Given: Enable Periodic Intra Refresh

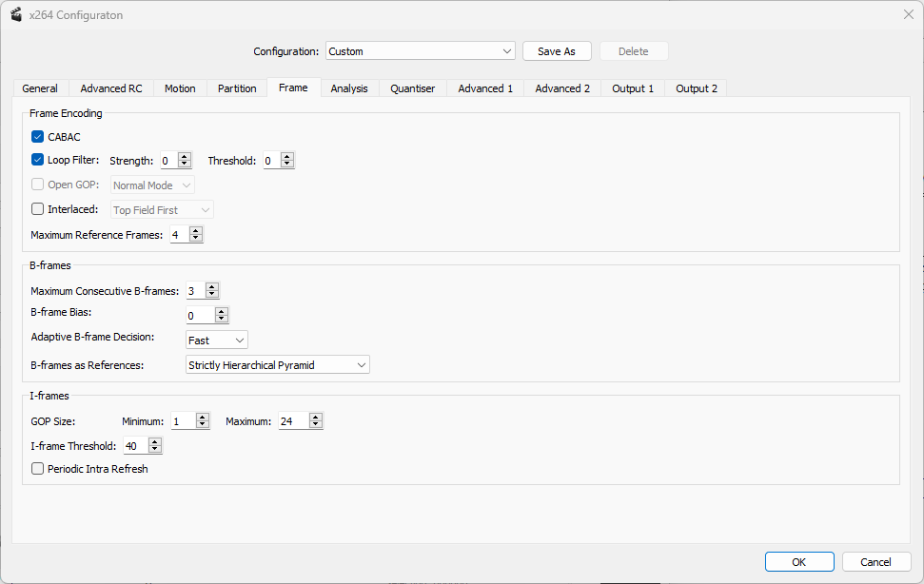Looking at the screenshot, I should (x=38, y=469).
